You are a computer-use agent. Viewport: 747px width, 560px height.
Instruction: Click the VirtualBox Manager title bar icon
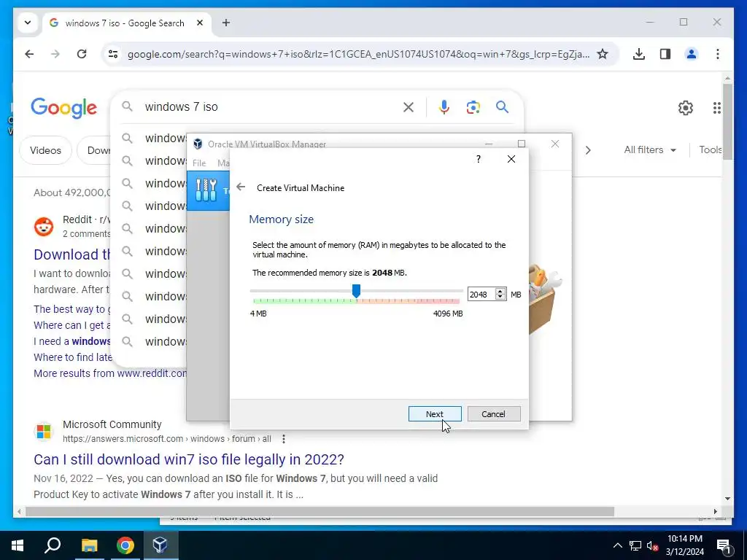198,144
